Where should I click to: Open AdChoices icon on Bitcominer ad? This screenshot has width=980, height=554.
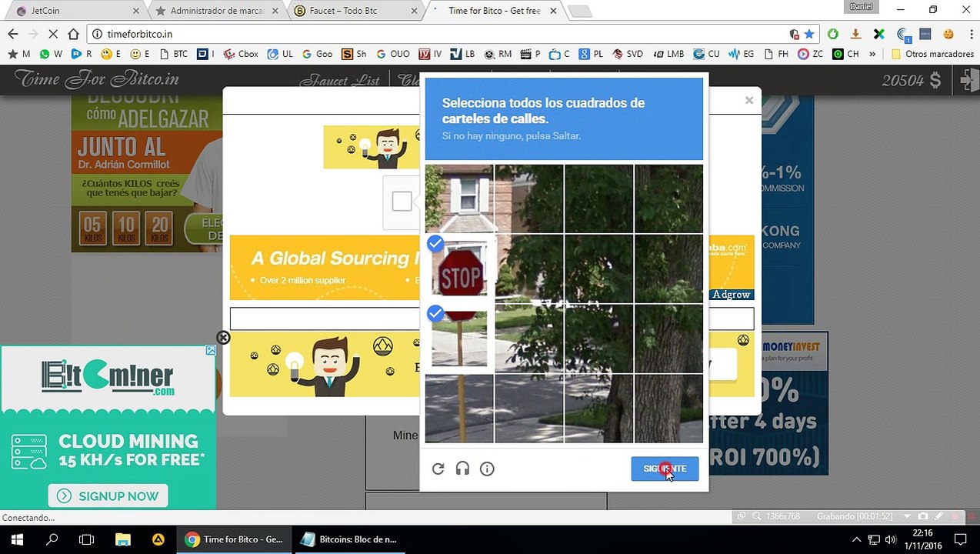click(211, 350)
